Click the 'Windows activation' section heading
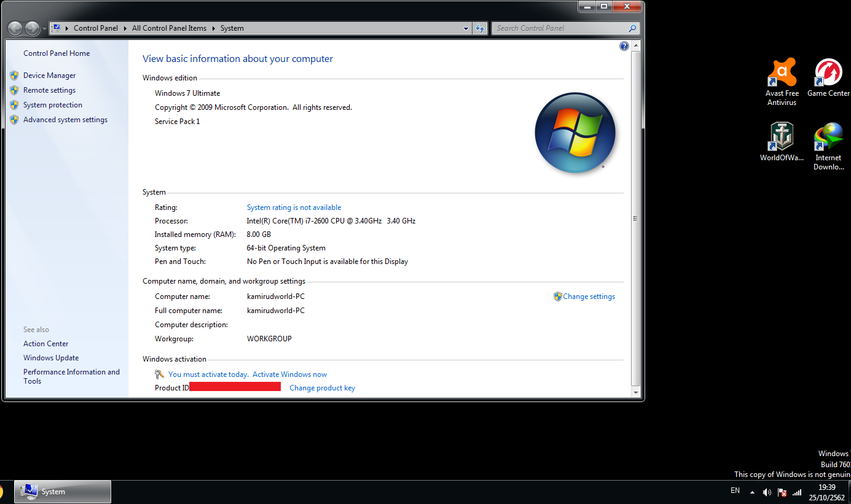Viewport: 851px width, 504px height. pyautogui.click(x=175, y=359)
